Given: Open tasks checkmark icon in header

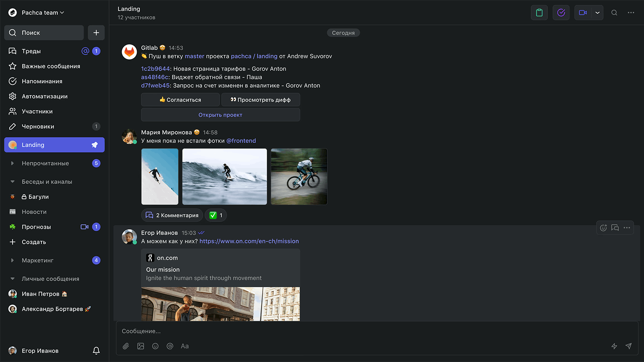Looking at the screenshot, I should [x=561, y=13].
